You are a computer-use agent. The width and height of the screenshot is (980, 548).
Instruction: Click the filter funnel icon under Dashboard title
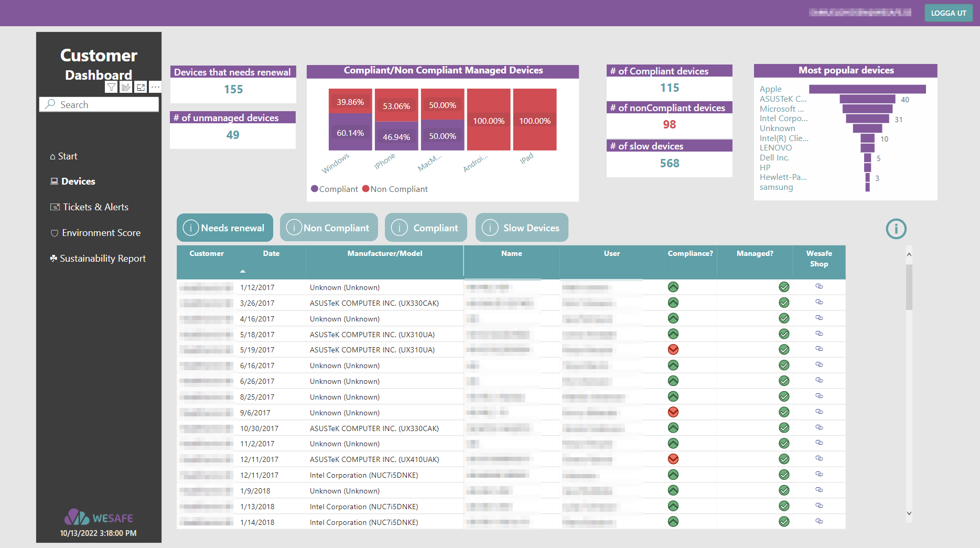111,87
